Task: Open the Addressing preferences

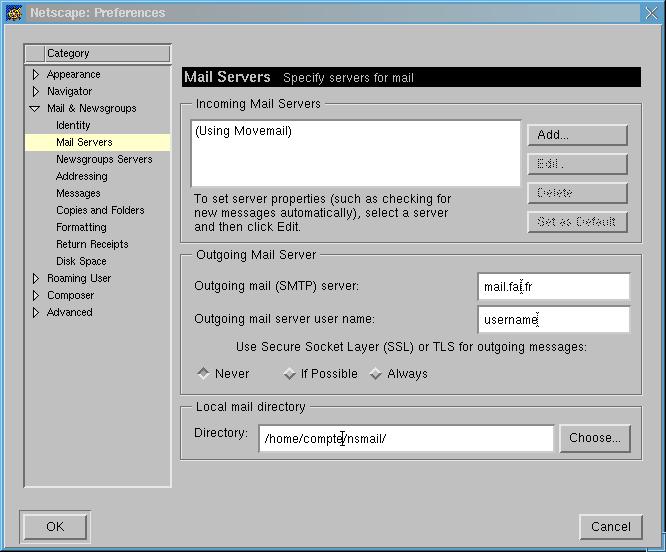Action: pos(82,176)
